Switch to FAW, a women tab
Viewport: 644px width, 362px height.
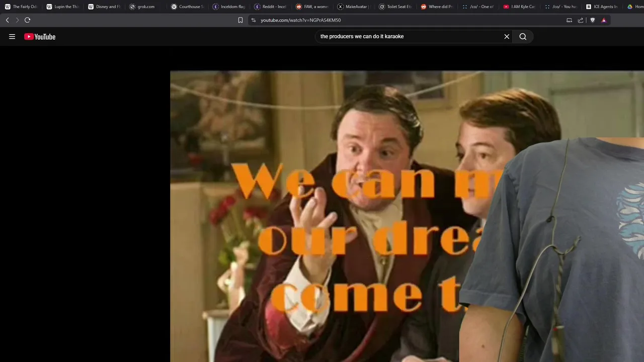coord(312,7)
